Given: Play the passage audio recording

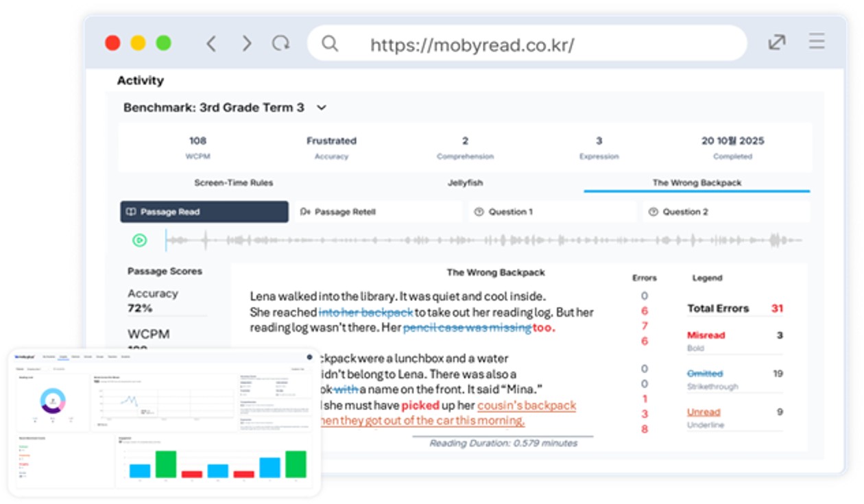Looking at the screenshot, I should pos(139,240).
